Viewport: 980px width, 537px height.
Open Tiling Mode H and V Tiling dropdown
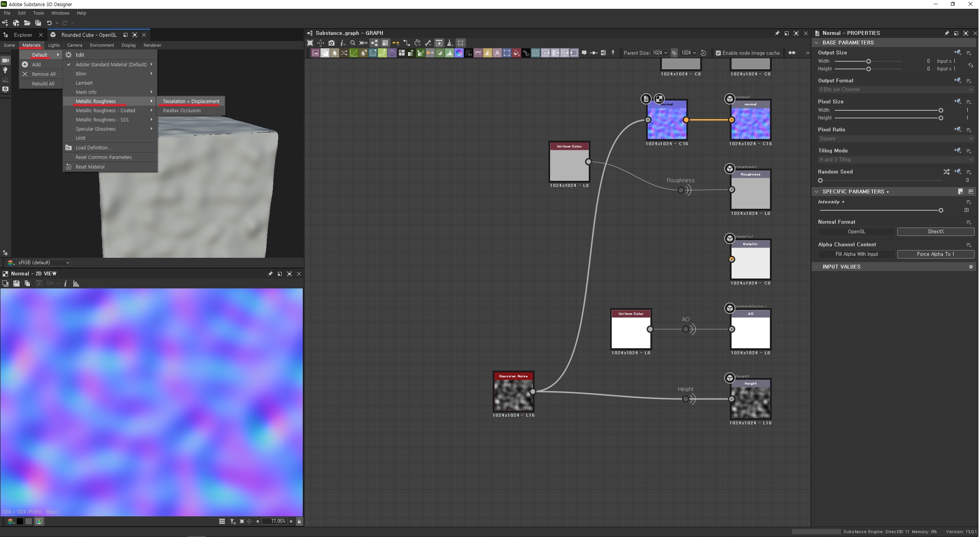point(896,160)
